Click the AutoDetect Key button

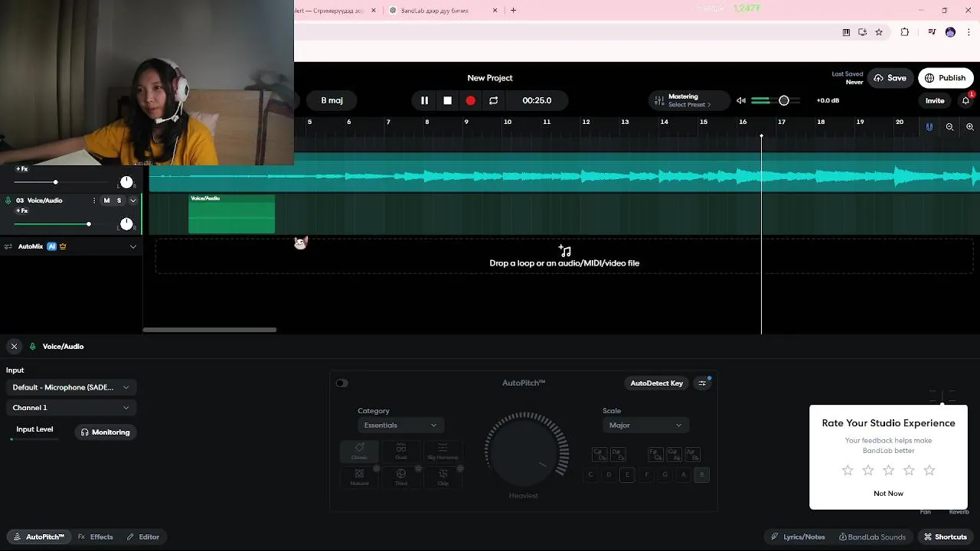click(656, 383)
